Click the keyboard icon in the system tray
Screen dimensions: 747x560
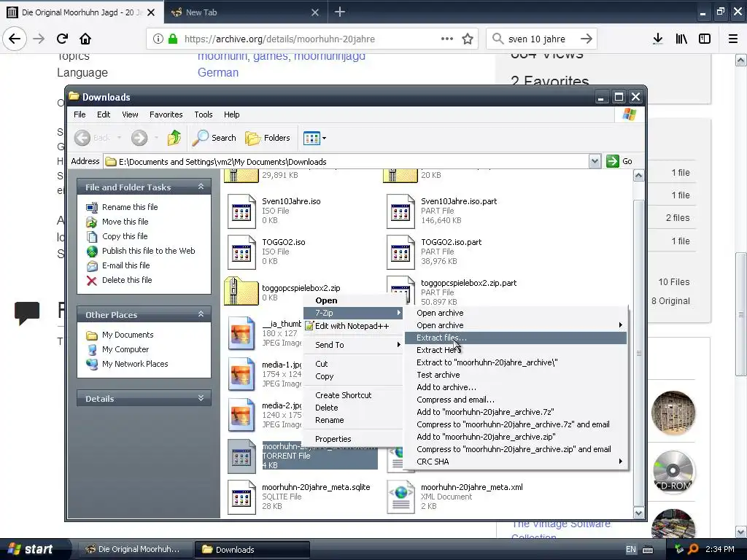(x=648, y=550)
